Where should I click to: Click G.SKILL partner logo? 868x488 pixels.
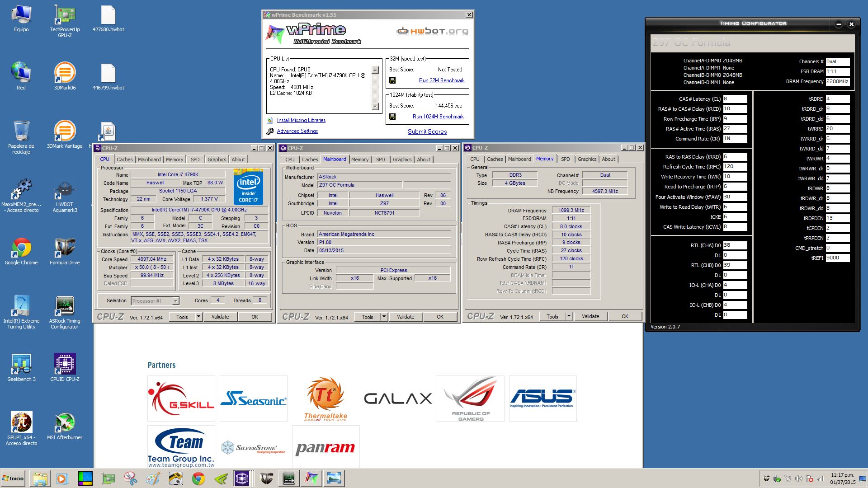(x=181, y=399)
